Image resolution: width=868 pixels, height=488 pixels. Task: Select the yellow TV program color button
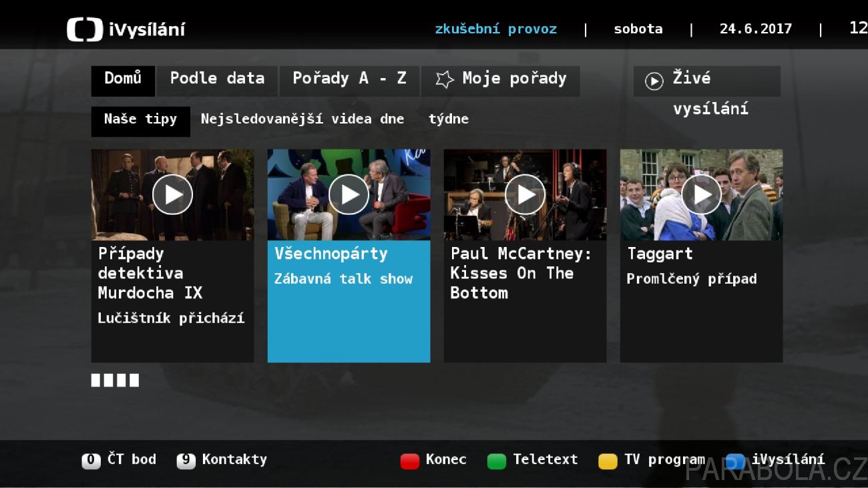pos(608,461)
